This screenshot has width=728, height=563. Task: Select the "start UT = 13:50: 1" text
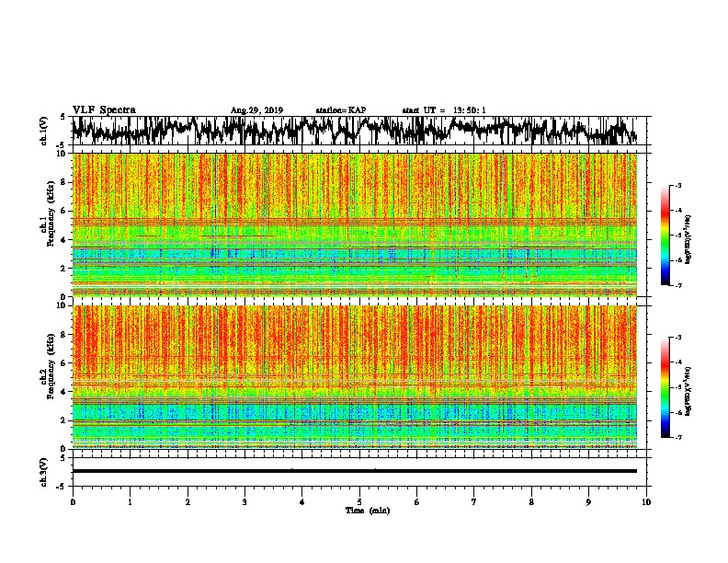click(444, 110)
